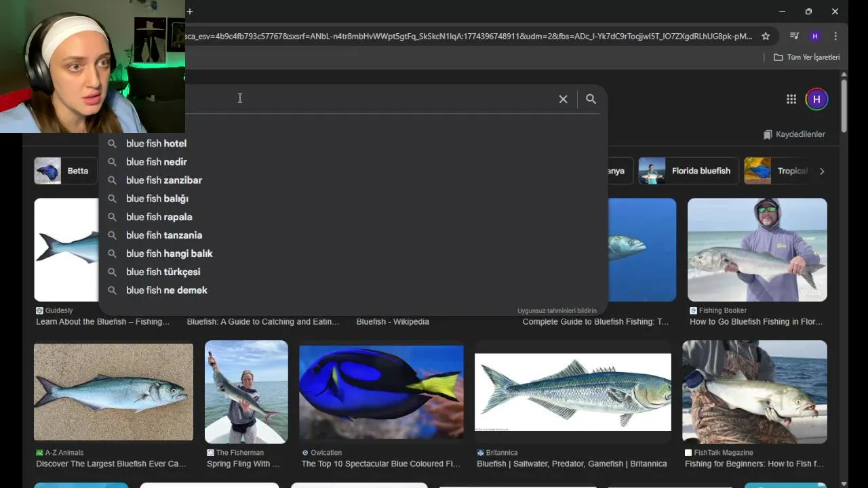Open Chrome profile H in toolbar
868x488 pixels.
(815, 36)
